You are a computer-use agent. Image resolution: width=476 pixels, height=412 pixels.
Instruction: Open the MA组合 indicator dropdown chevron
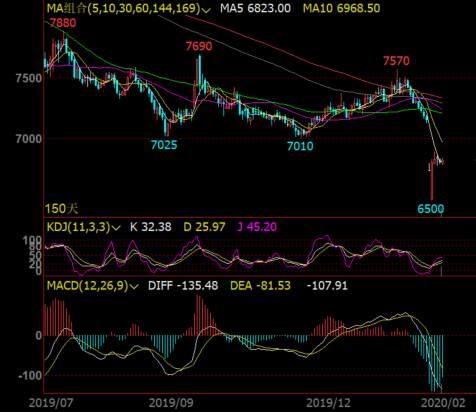[207, 9]
